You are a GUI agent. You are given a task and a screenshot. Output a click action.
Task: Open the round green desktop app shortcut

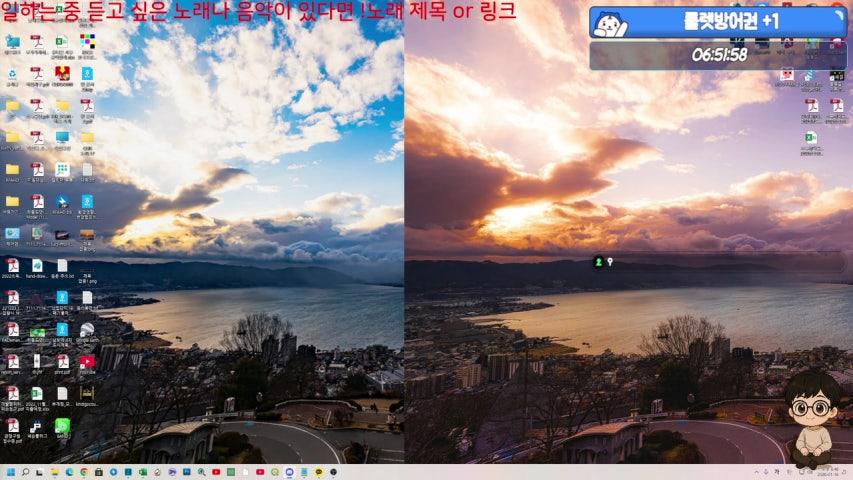pos(62,426)
